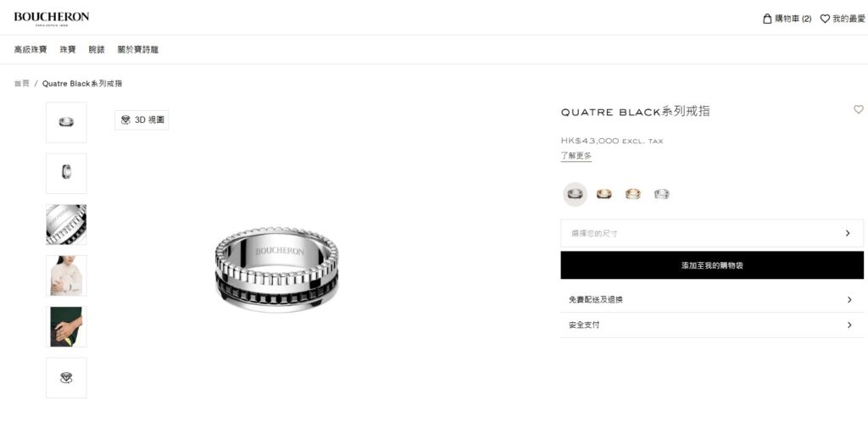Open the 腕錶 menu item
The height and width of the screenshot is (439, 868).
click(97, 50)
